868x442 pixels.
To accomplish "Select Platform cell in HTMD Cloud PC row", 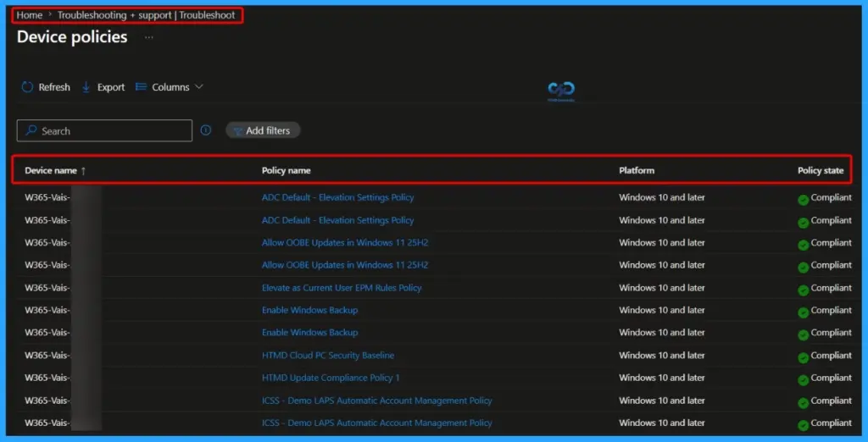I will pos(661,355).
